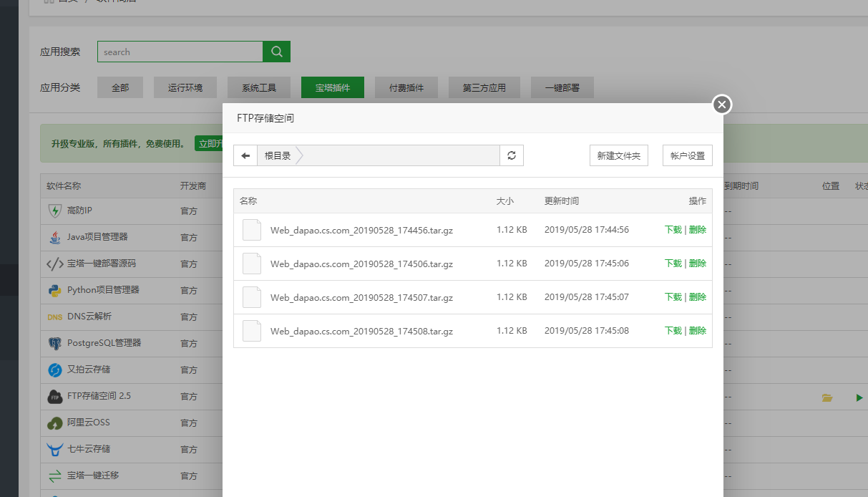Select the 全部 category tab
This screenshot has height=497, width=868.
click(x=120, y=87)
